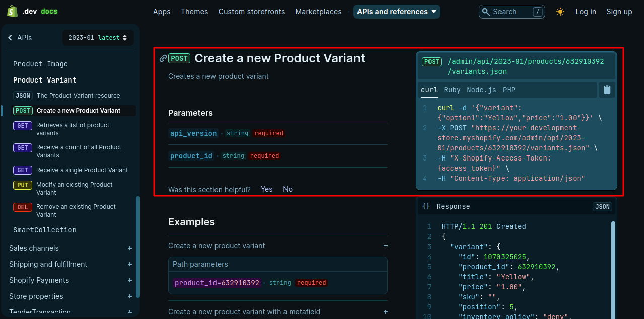The width and height of the screenshot is (644, 319).
Task: Click the HTTP/1.1 201 Created response line
Action: pos(483,226)
